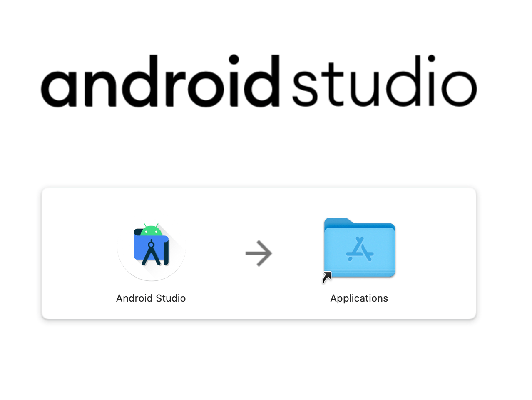Select the Android Studio app icon
The image size is (532, 400).
pyautogui.click(x=152, y=252)
